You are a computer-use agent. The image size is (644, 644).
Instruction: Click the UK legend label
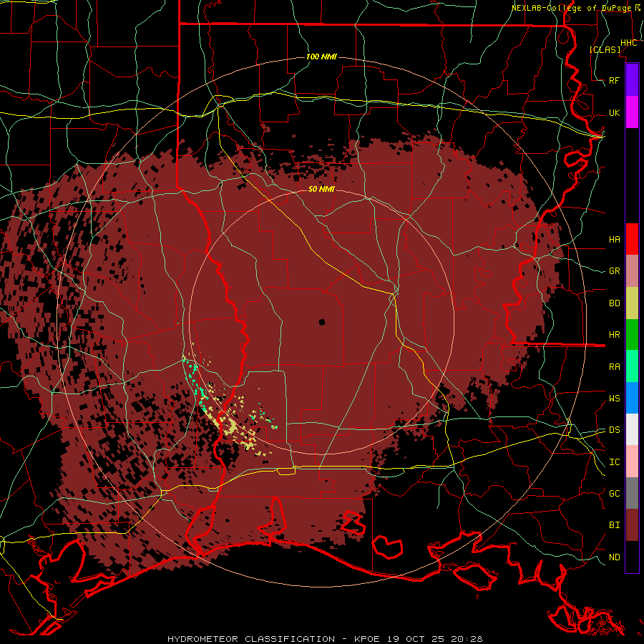[614, 112]
